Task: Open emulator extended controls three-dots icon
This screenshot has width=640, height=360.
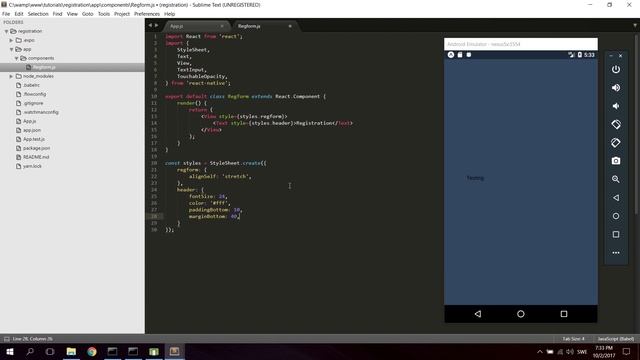Action: 616,253
